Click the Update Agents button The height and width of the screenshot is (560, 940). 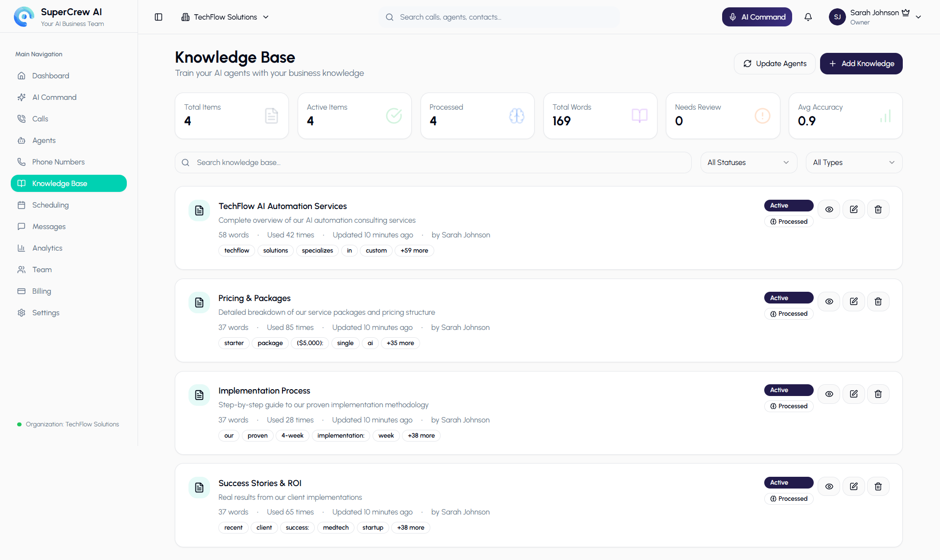pos(775,64)
